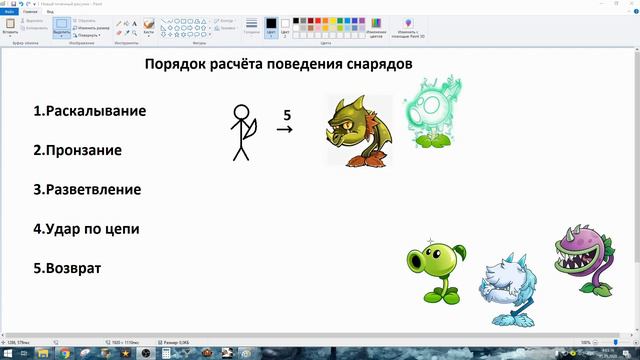Pick the black palette swatch
Image resolution: width=640 pixels, height=360 pixels.
coord(296,21)
